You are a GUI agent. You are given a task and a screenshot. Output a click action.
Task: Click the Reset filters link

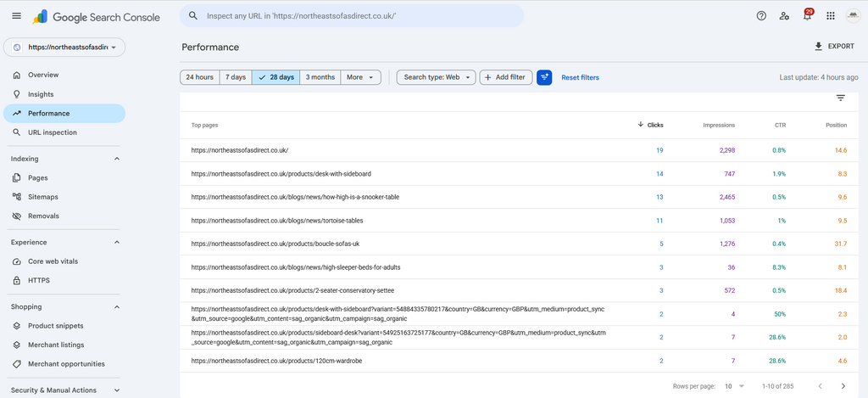coord(580,77)
